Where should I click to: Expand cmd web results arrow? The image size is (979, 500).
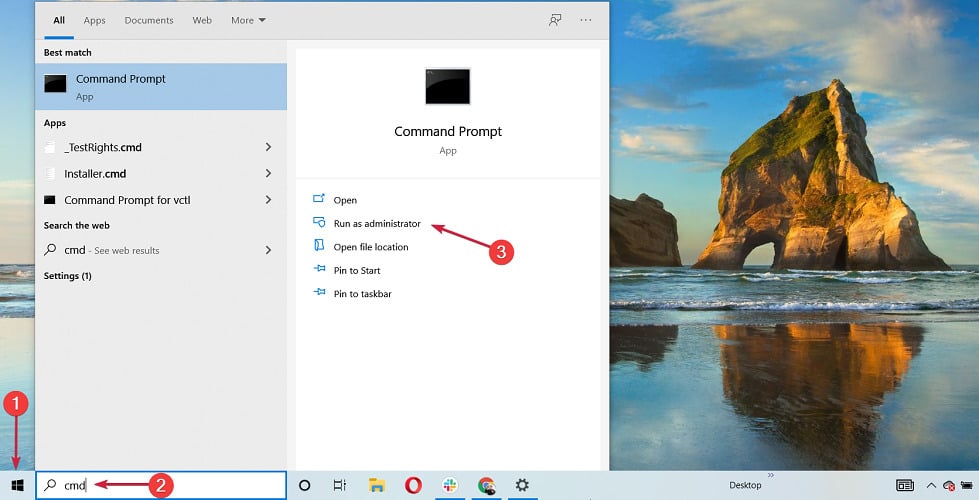[x=268, y=250]
